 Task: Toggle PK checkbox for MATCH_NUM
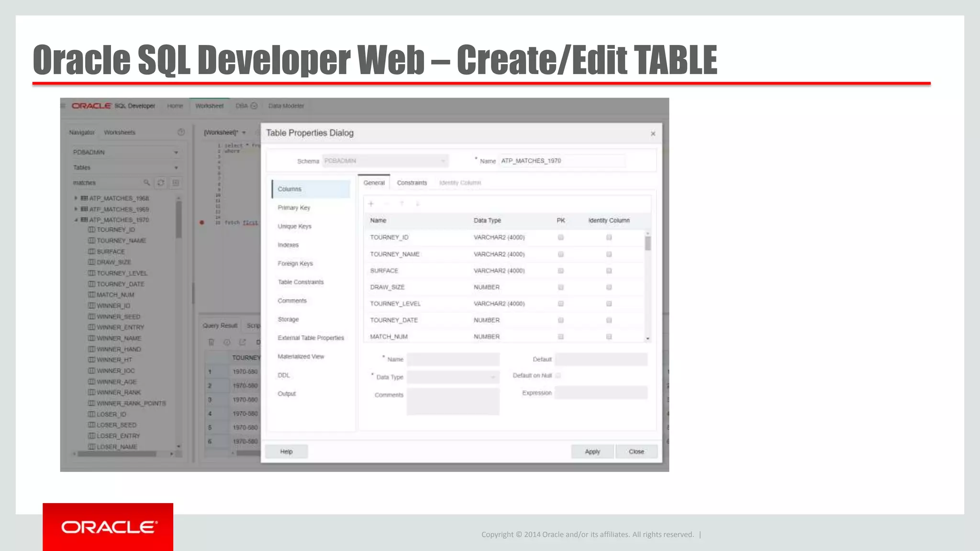pyautogui.click(x=561, y=337)
